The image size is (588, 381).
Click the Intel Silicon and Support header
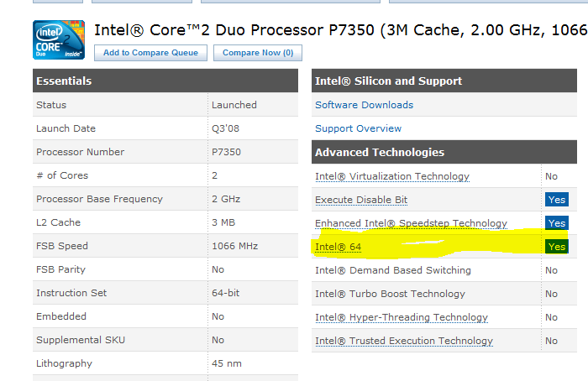tap(388, 81)
